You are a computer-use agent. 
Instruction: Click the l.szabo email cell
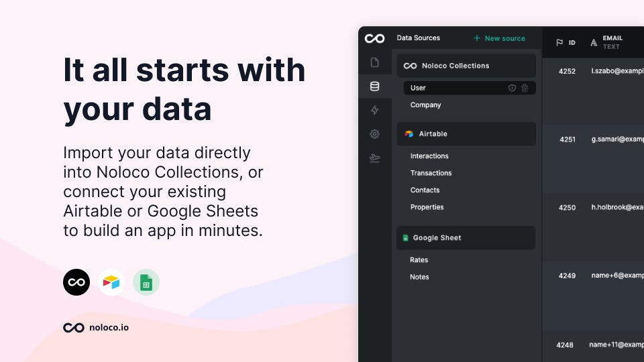617,71
